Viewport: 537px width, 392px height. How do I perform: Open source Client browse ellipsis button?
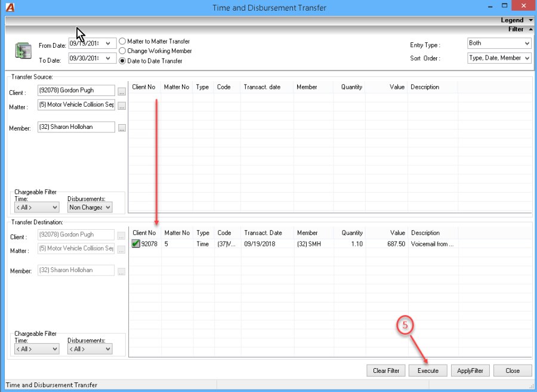click(122, 92)
